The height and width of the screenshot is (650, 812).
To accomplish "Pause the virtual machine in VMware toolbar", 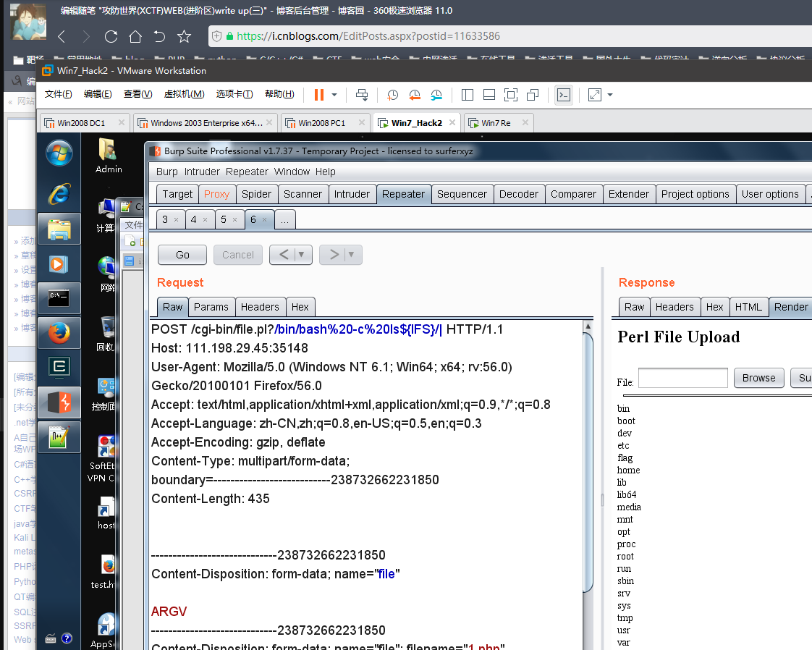I will [x=318, y=95].
